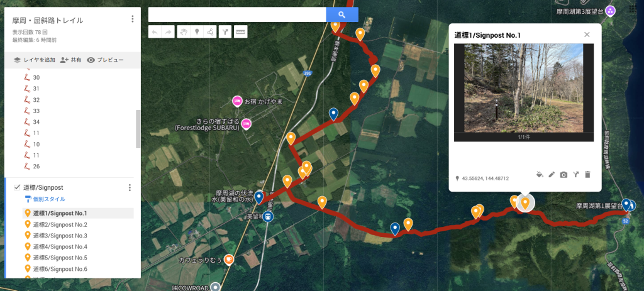Edit signpost details with pencil icon
This screenshot has height=291, width=644.
click(552, 175)
